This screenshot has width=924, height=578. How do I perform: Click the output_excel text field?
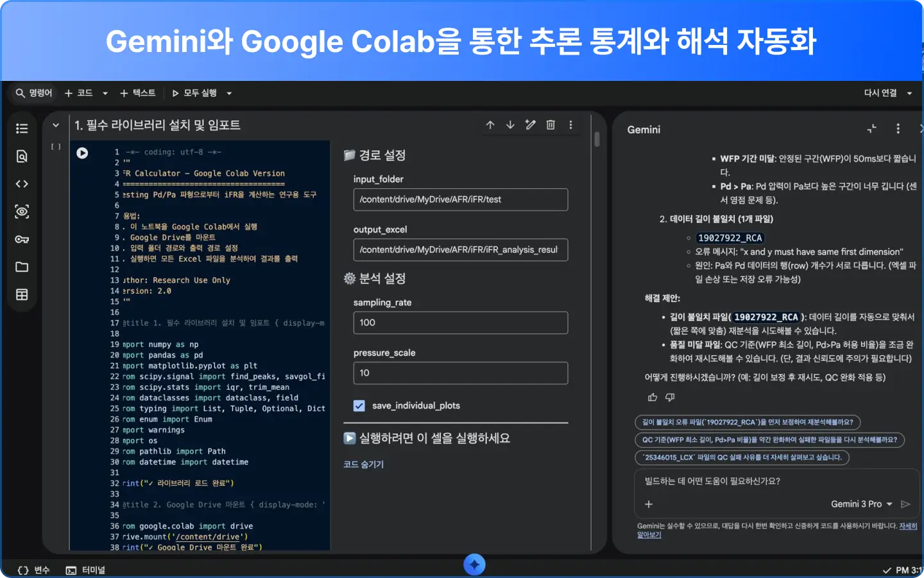[x=461, y=249]
